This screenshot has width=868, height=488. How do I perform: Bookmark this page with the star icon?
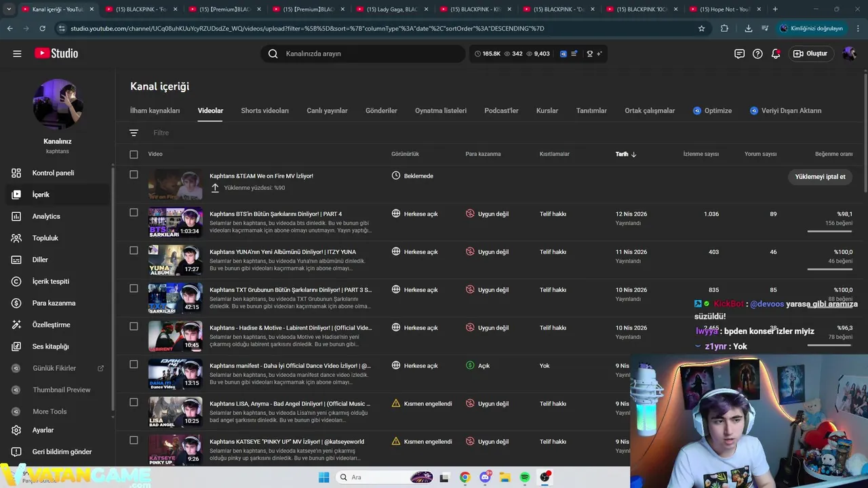701,28
